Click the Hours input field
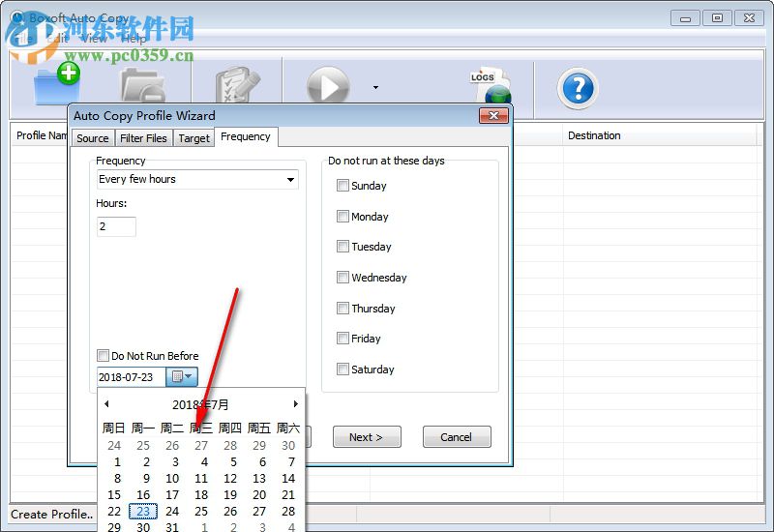The image size is (774, 532). [x=116, y=226]
